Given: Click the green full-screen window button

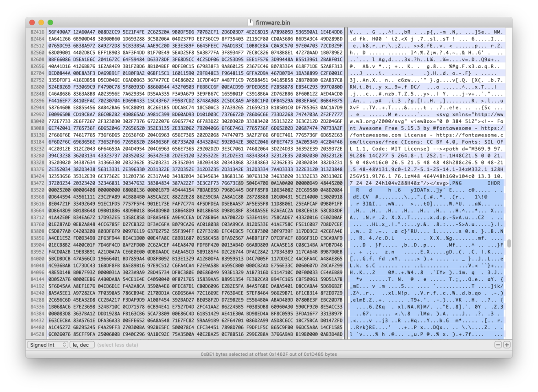Looking at the screenshot, I should [x=50, y=22].
